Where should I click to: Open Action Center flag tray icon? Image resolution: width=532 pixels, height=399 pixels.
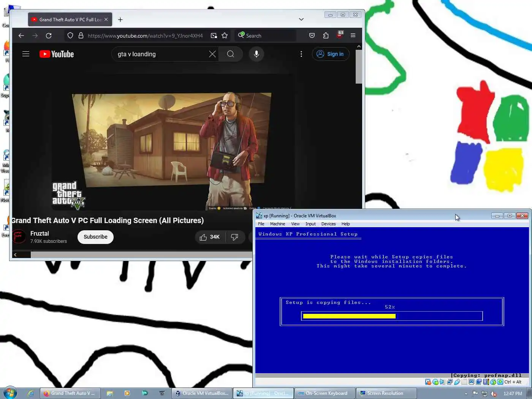[x=475, y=393]
